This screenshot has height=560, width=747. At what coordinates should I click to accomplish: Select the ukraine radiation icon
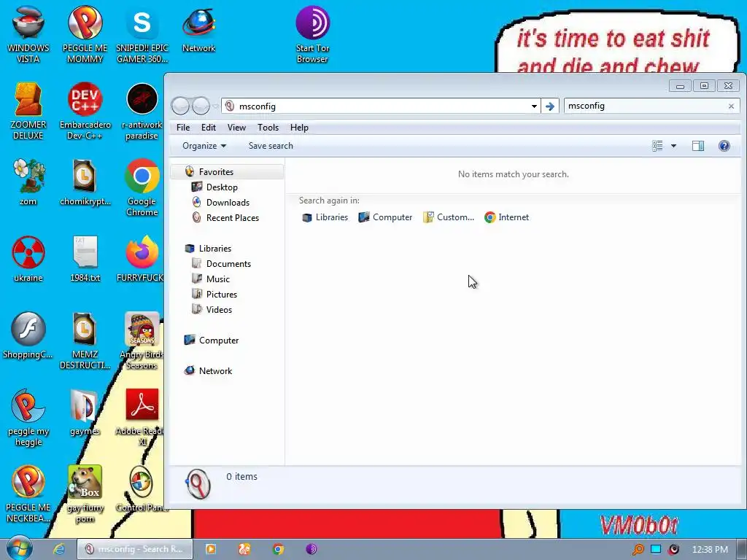click(28, 259)
